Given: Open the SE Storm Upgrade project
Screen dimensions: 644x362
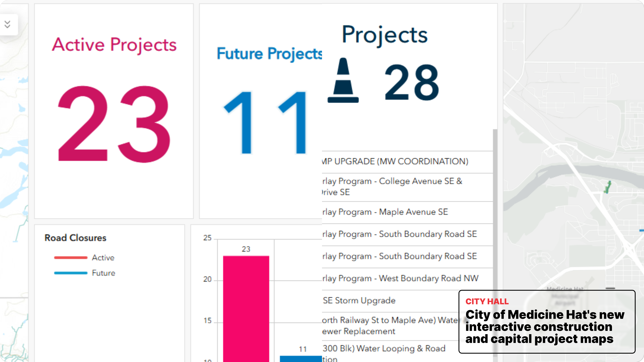Looking at the screenshot, I should (x=359, y=300).
